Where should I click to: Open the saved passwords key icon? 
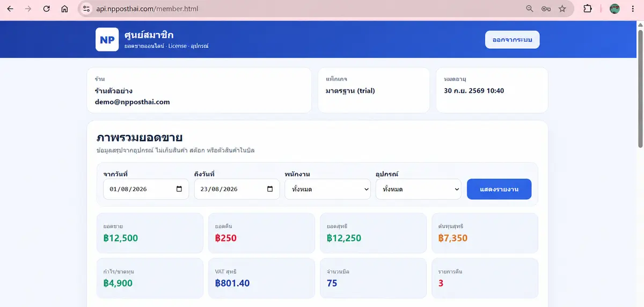[x=546, y=9]
